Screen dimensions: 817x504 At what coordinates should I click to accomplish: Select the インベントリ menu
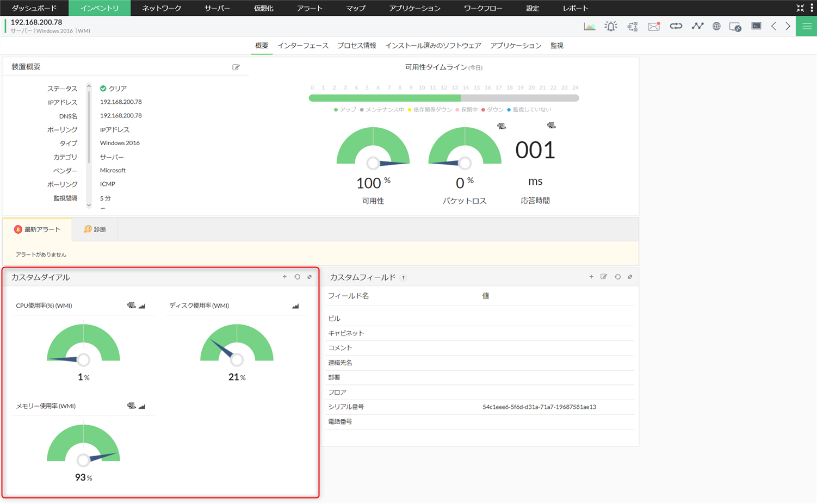click(x=100, y=8)
